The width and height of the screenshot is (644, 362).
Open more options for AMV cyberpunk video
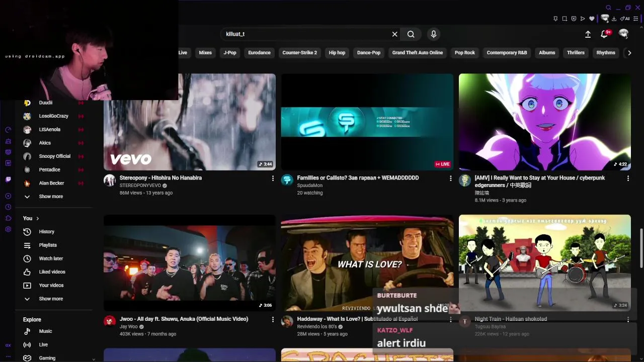click(628, 178)
